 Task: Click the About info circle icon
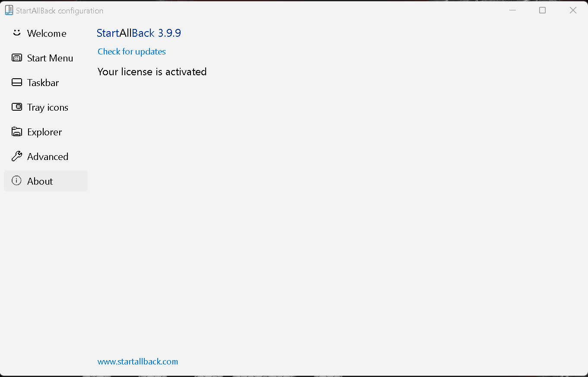click(x=17, y=181)
